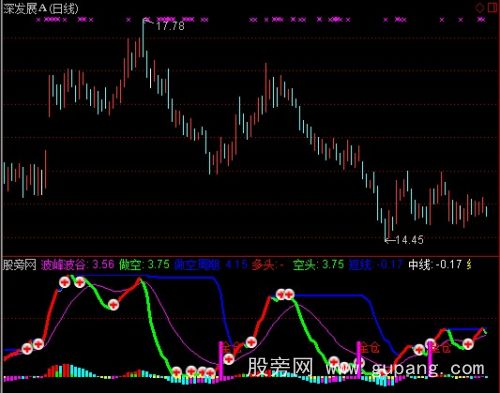
Task: Select the red 多头 indicator label
Action: (268, 265)
